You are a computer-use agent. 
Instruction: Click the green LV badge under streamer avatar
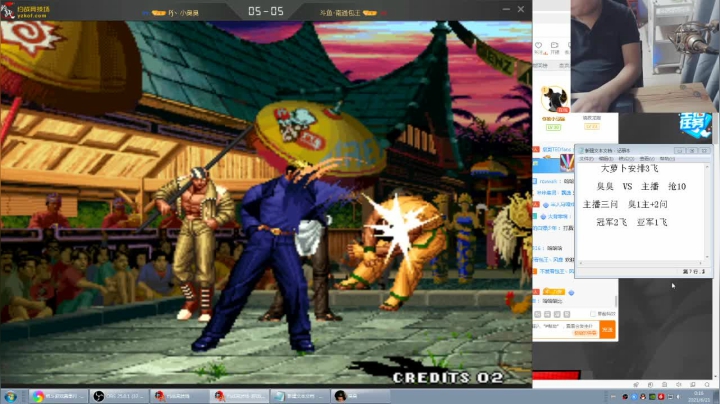[x=553, y=127]
